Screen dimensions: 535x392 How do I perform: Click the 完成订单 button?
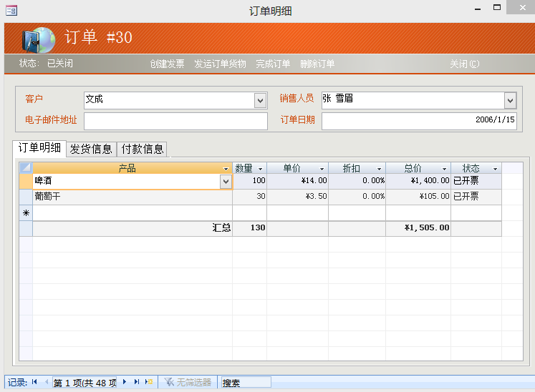click(273, 64)
